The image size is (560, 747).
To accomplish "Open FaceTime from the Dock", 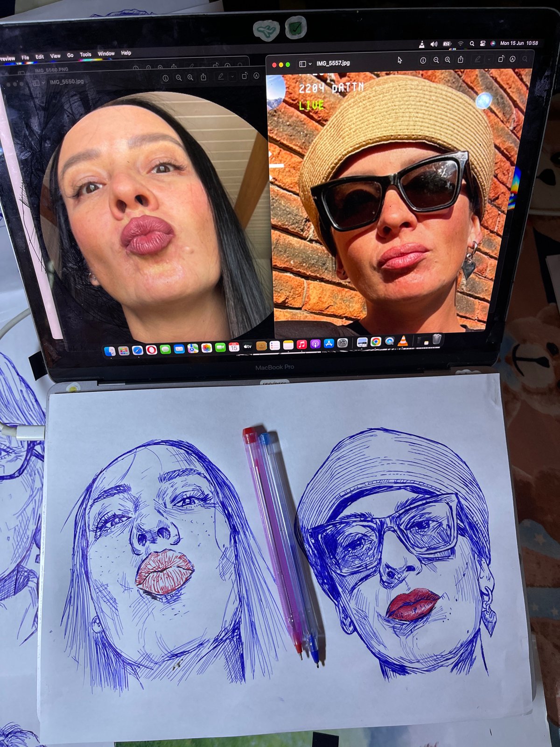I will [x=220, y=347].
